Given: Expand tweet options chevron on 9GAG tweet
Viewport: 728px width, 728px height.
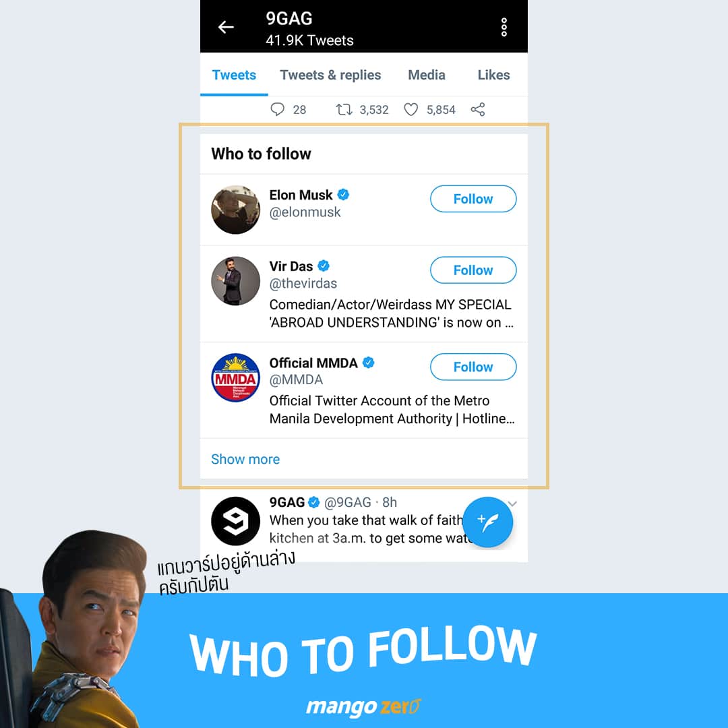Looking at the screenshot, I should [x=512, y=504].
